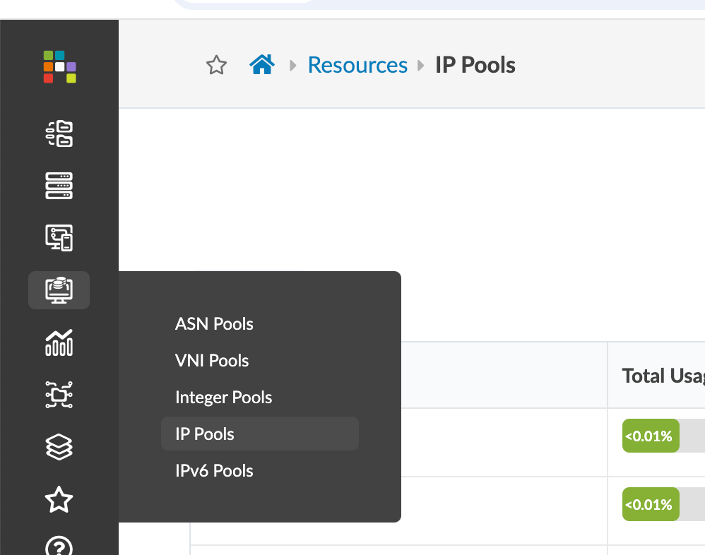706x556 pixels.
Task: Open Favorites star in the sidebar
Action: click(59, 499)
